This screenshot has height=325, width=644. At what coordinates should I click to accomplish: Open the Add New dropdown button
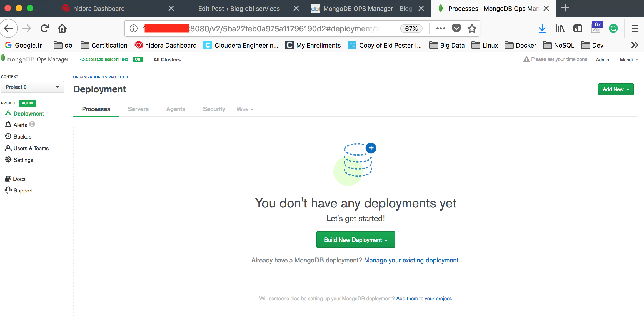(x=616, y=89)
